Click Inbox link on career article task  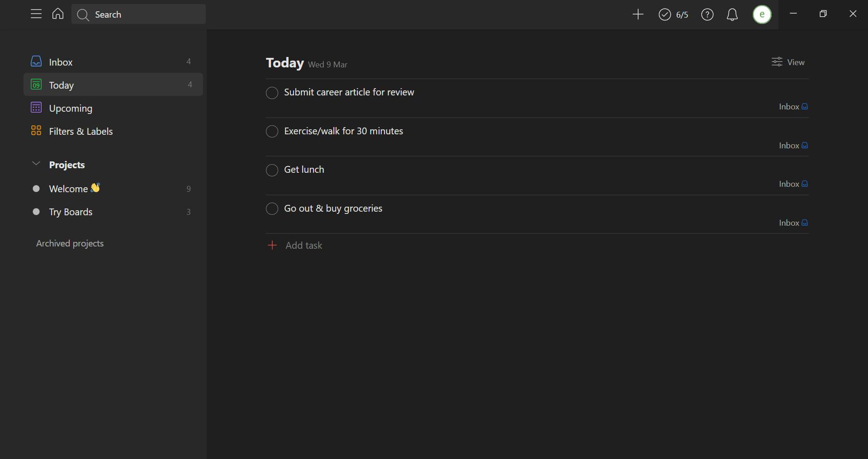coord(793,107)
